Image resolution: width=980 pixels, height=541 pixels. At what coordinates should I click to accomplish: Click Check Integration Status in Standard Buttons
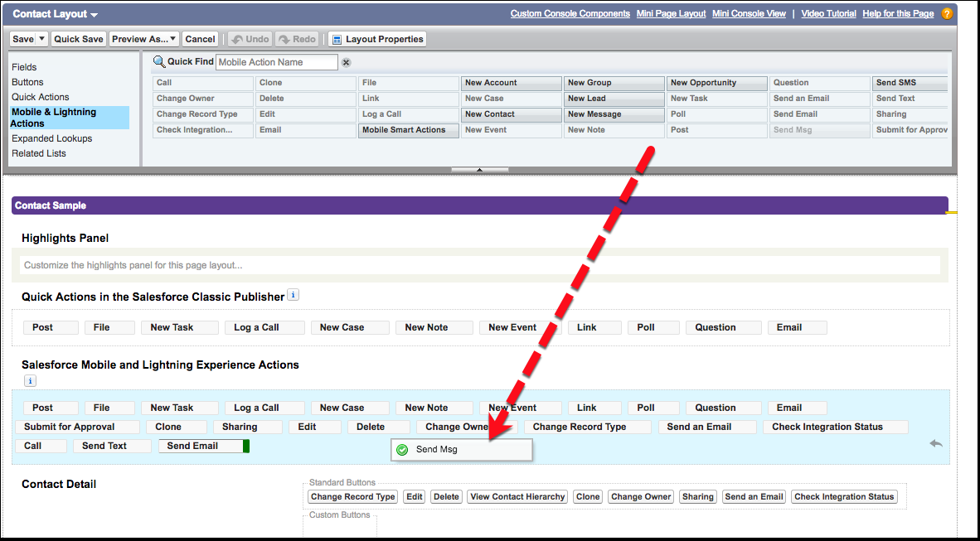tap(844, 496)
